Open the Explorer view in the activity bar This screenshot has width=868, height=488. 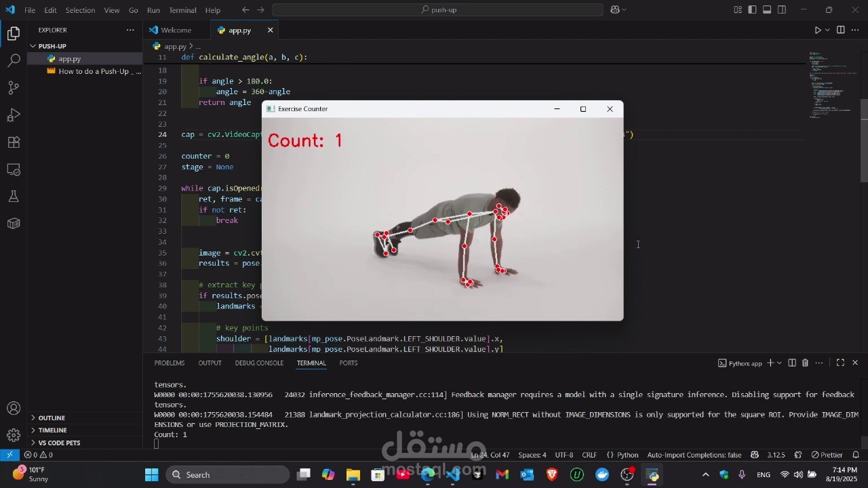[14, 33]
